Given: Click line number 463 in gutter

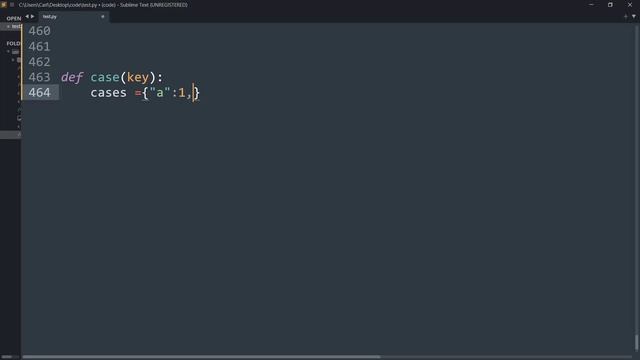Looking at the screenshot, I should coord(39,77).
